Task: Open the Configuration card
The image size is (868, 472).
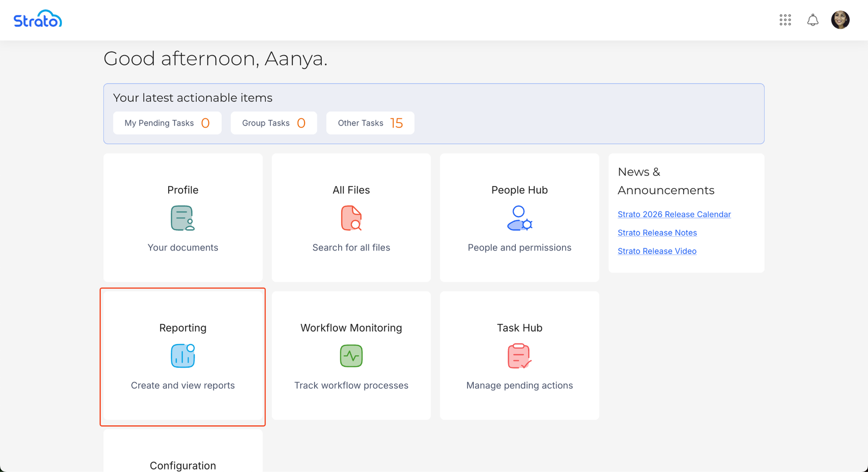Action: (183, 457)
